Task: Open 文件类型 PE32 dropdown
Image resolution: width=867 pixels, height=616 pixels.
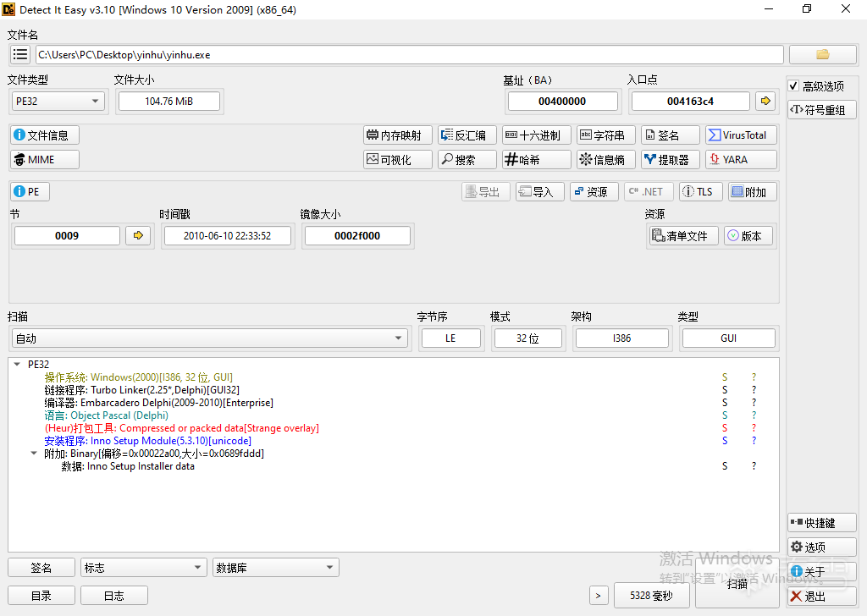Action: 58,101
